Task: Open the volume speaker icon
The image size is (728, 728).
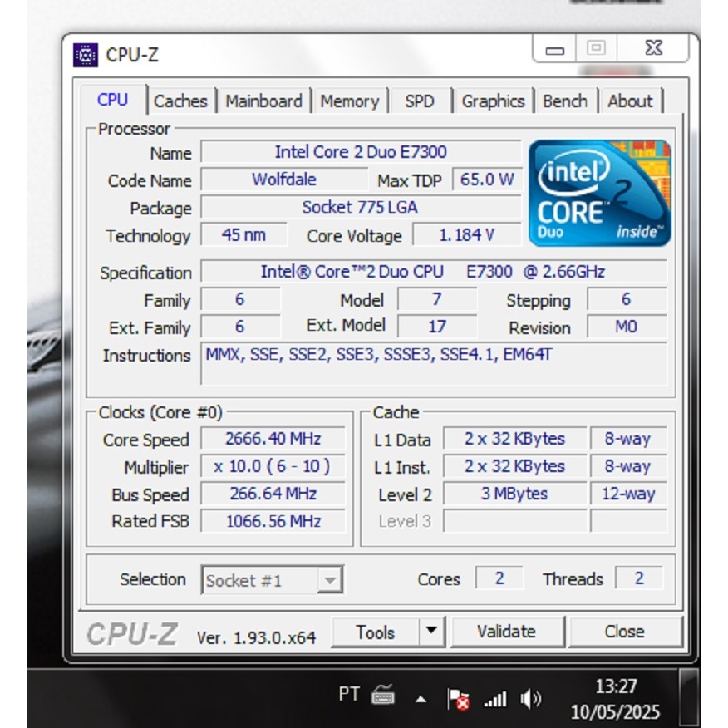Action: (531, 699)
